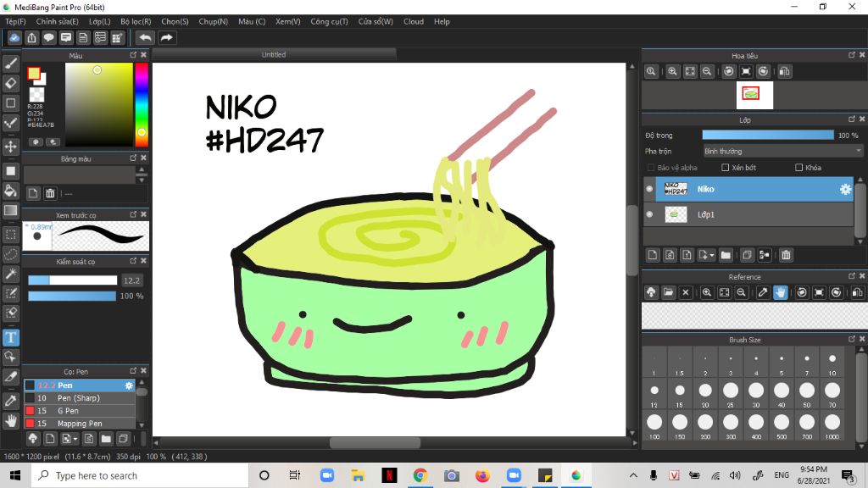The image size is (868, 488).
Task: Open the Cloud menu
Action: pyautogui.click(x=414, y=21)
